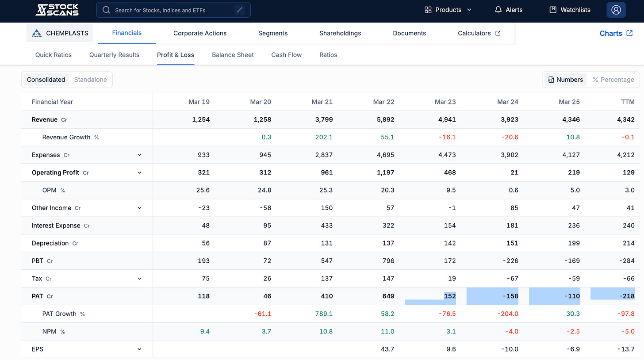This screenshot has width=644, height=360.
Task: Toggle display to Percentage
Action: point(613,80)
